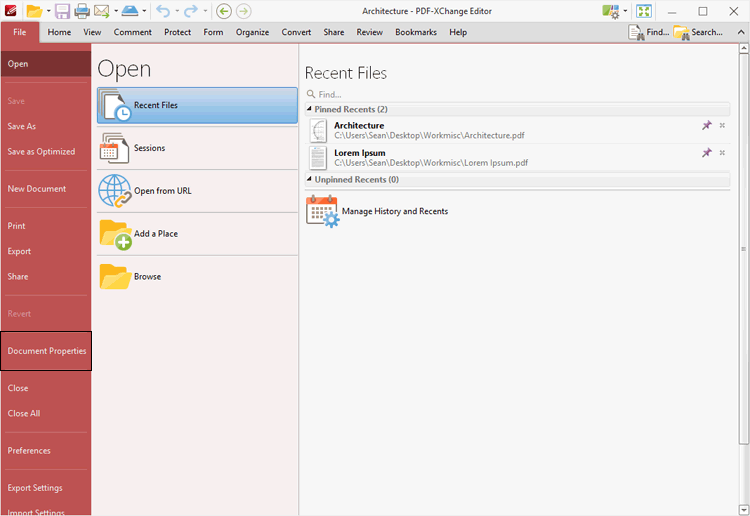
Task: Open the Find tool in the ribbon
Action: pos(649,32)
